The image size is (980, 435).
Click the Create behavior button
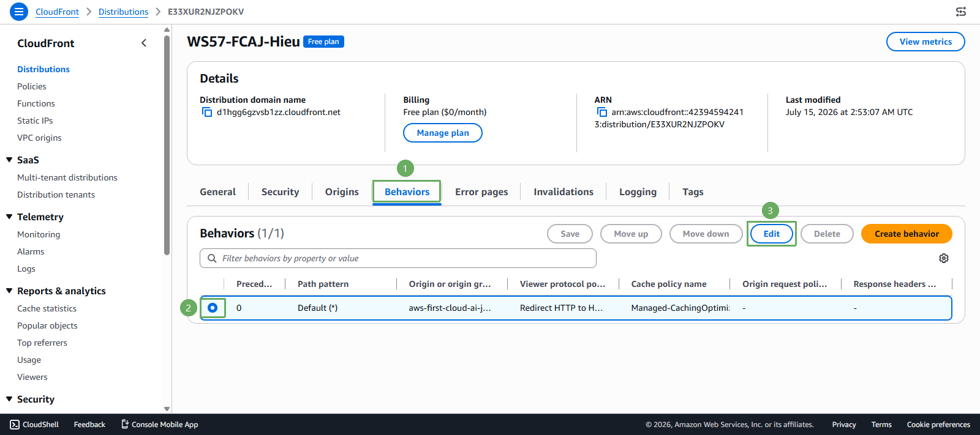point(907,234)
